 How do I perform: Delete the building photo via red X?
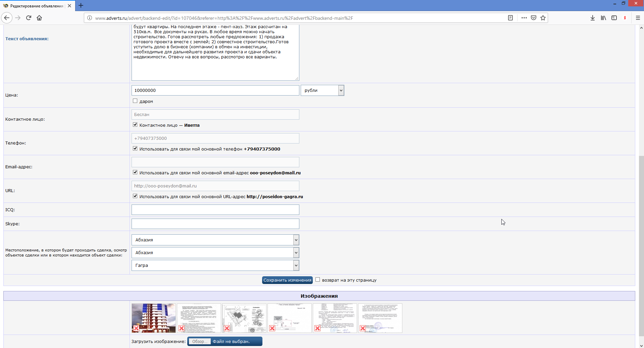pos(136,328)
